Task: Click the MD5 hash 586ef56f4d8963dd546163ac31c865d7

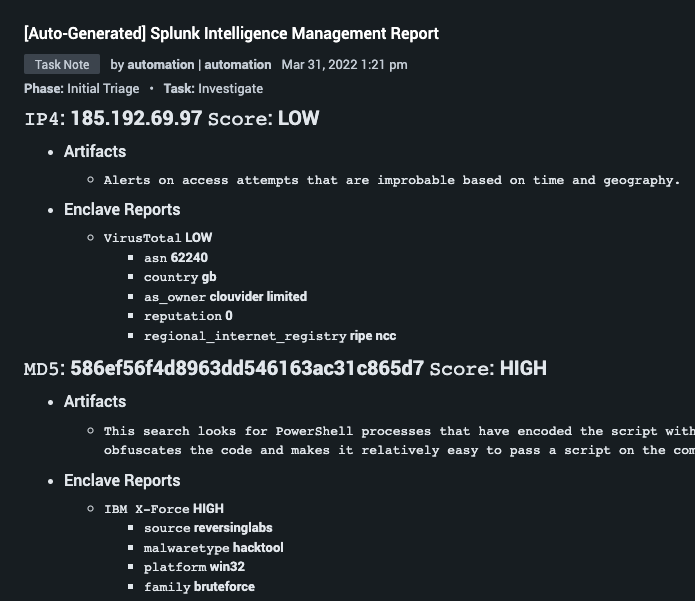Action: pos(247,368)
